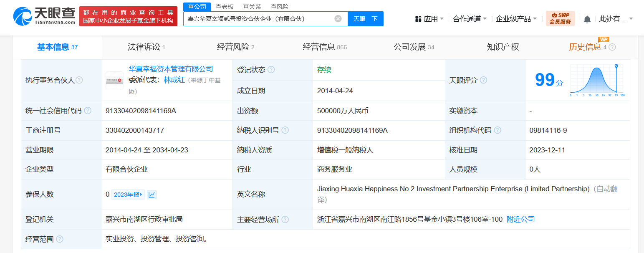Clear the search box with the X icon
Image resolution: width=644 pixels, height=253 pixels.
[x=338, y=19]
